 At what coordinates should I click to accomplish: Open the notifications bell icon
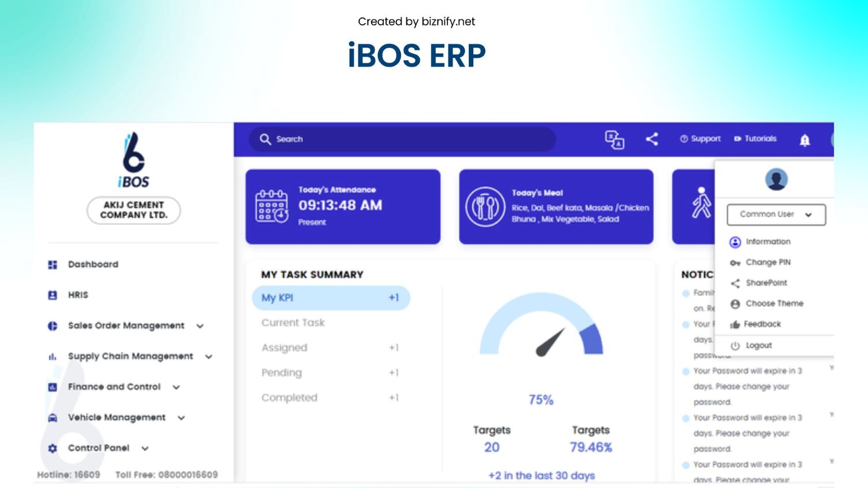point(805,139)
